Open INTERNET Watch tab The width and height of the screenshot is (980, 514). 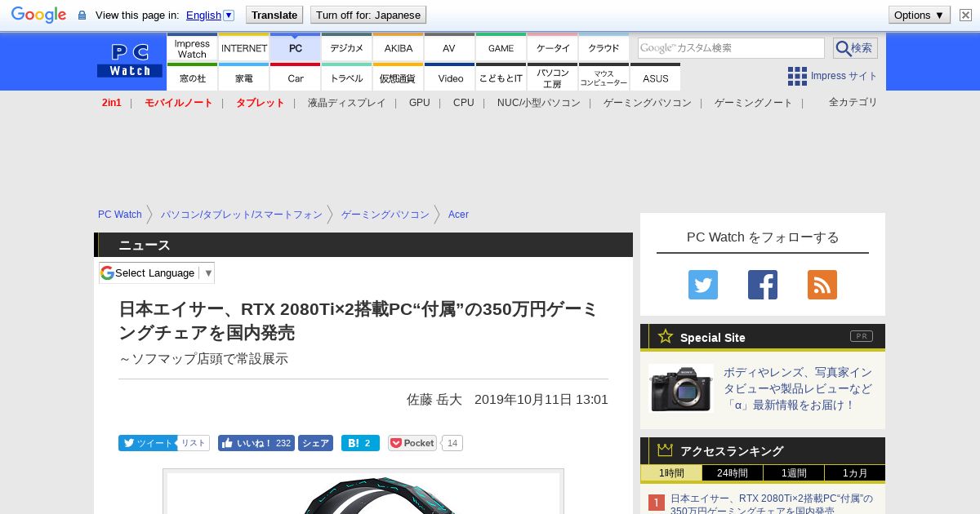pos(244,47)
